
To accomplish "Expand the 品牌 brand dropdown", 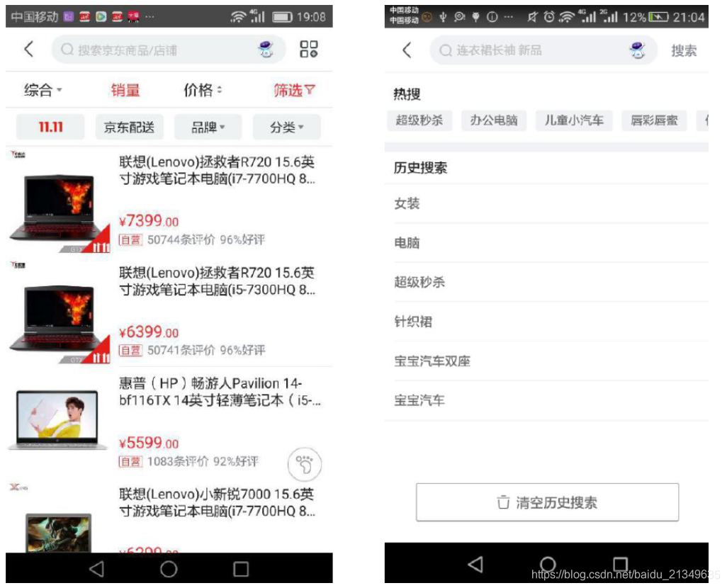I will pos(208,127).
